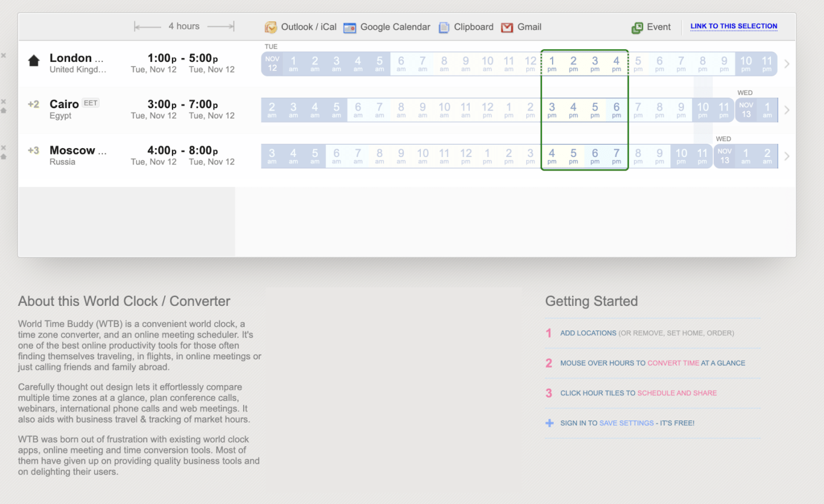
Task: Select the 4 pm tile in London row
Action: point(616,64)
